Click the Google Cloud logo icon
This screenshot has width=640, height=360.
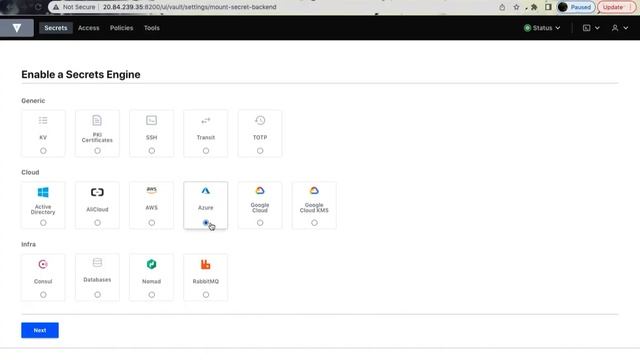coord(260,191)
